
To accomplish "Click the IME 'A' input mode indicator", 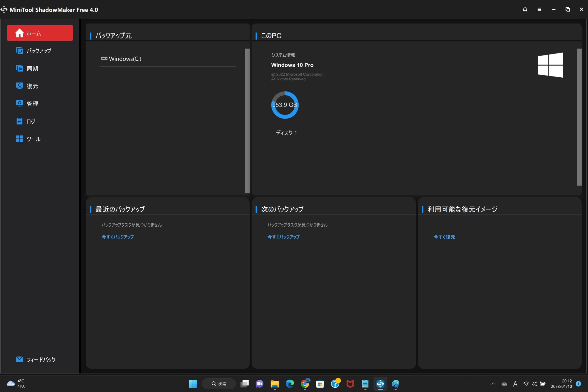I will coord(515,384).
